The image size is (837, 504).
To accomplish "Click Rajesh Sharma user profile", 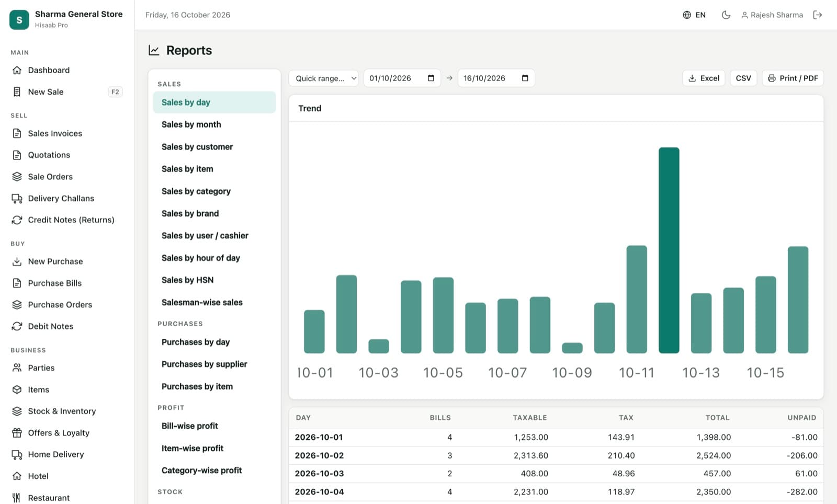I will 772,15.
